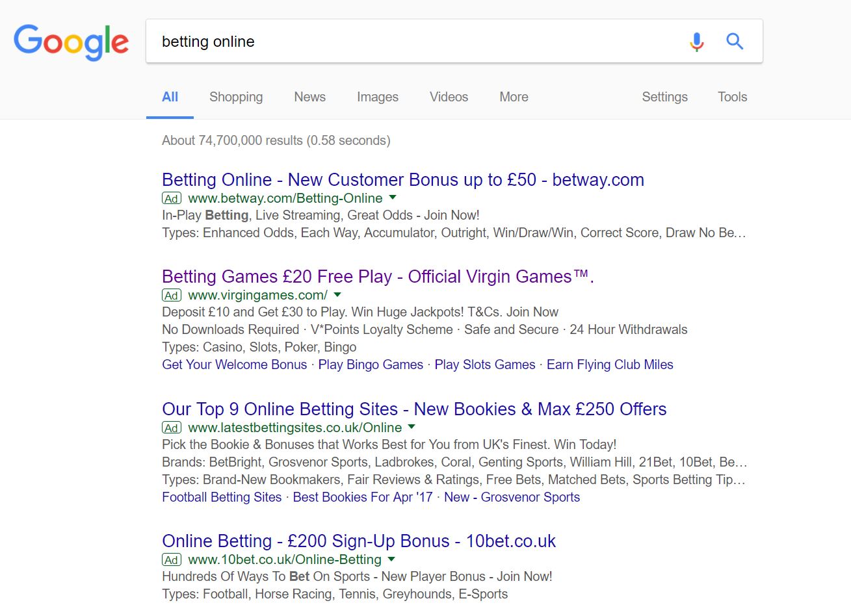The image size is (851, 616).
Task: Open the search Tools options
Action: click(732, 97)
